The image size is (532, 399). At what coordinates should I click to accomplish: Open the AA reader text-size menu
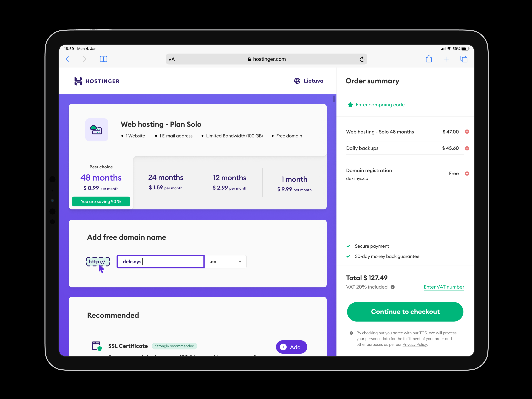coord(172,59)
